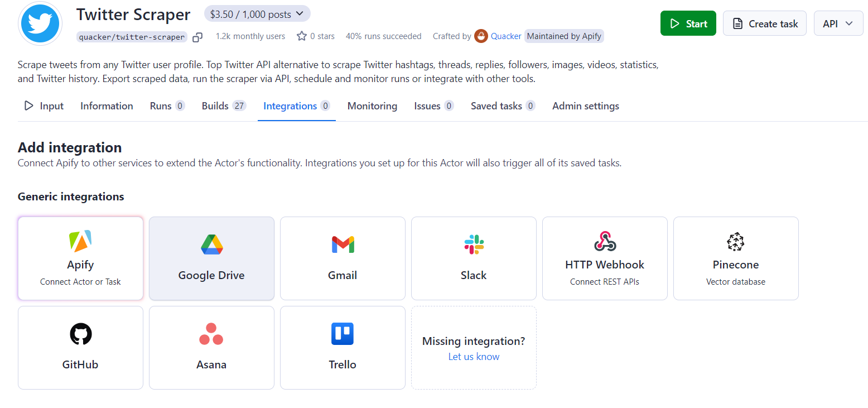Open the $3.50 / 1,000 posts pricing dropdown
868x408 pixels.
coord(257,14)
